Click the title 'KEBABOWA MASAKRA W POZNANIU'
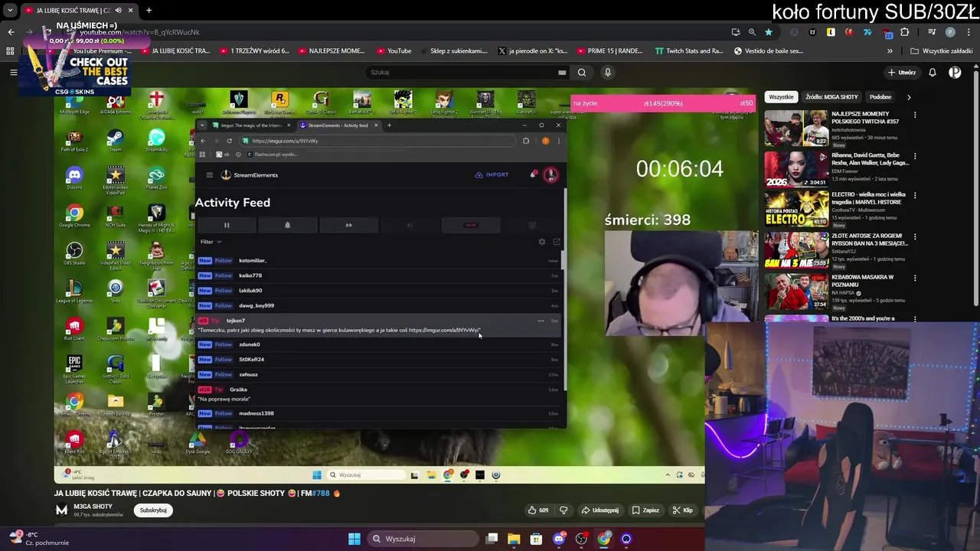Screen dimensions: 980x551 (x=863, y=280)
